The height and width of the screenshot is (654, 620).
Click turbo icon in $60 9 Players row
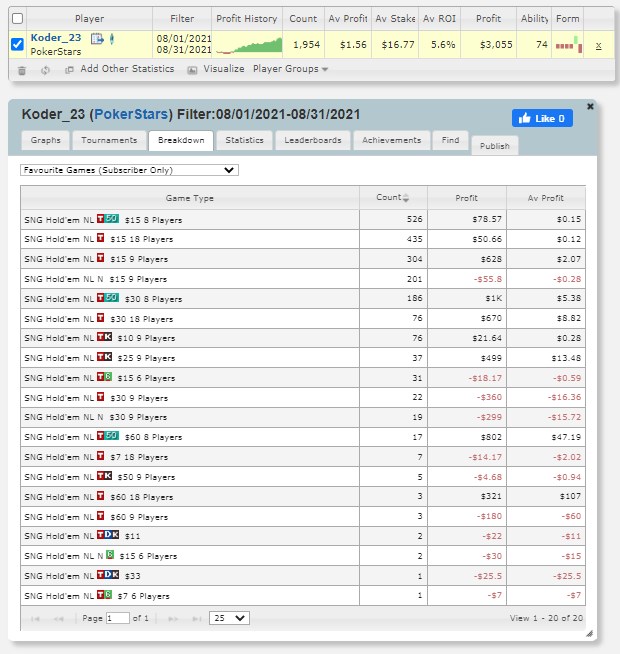point(101,516)
